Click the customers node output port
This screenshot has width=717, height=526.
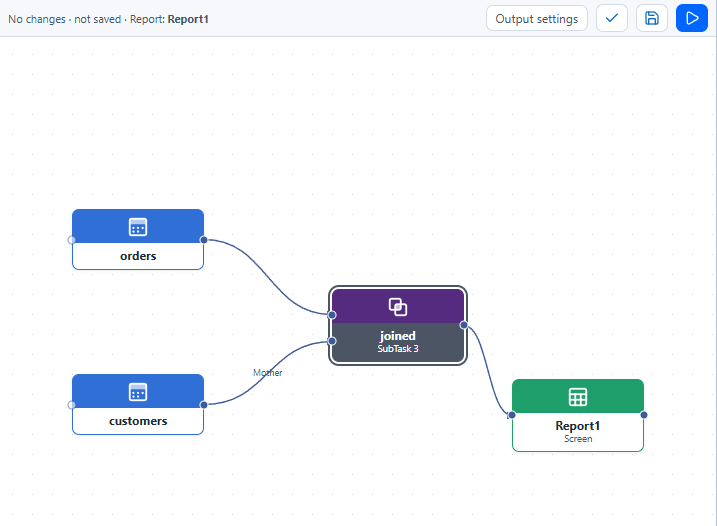(204, 404)
